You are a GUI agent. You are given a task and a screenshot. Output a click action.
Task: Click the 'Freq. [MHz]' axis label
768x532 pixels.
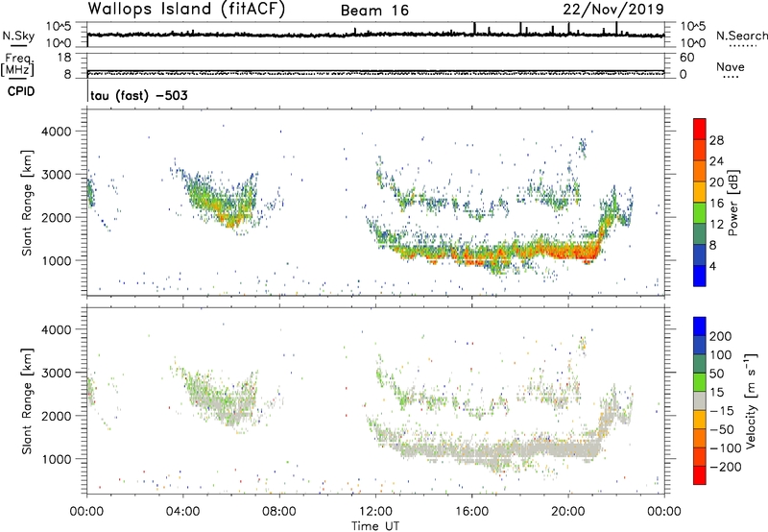click(x=17, y=64)
